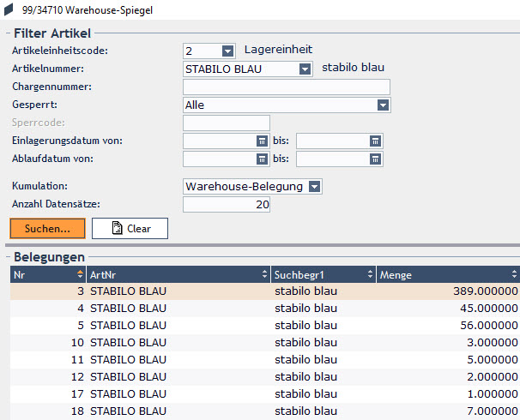
Task: Click Menge value 3.000000
Action: [x=493, y=343]
